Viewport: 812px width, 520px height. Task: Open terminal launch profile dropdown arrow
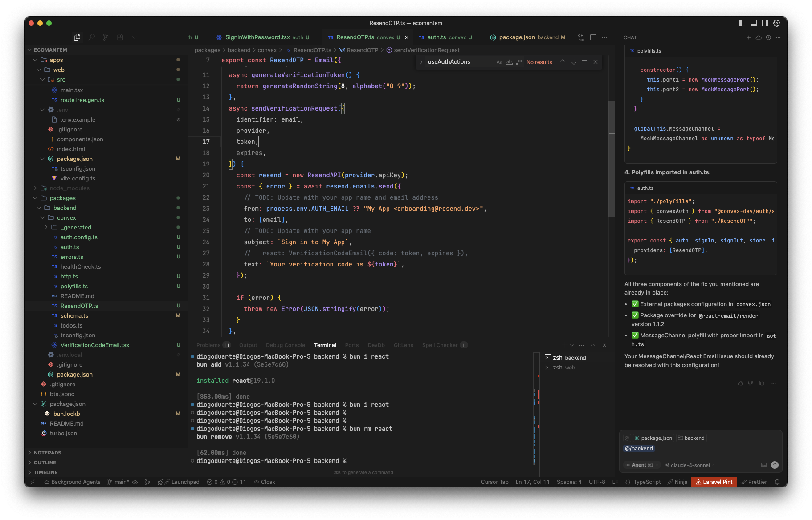pos(572,345)
